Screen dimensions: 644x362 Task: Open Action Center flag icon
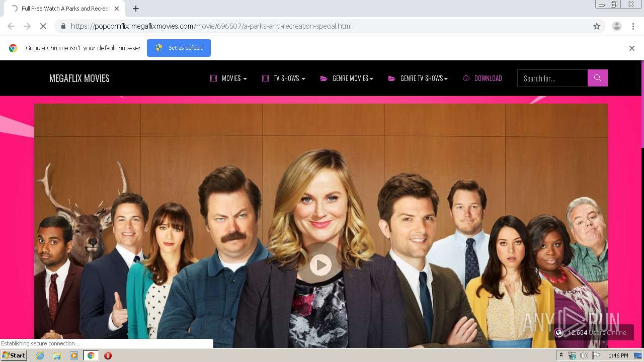coord(596,355)
